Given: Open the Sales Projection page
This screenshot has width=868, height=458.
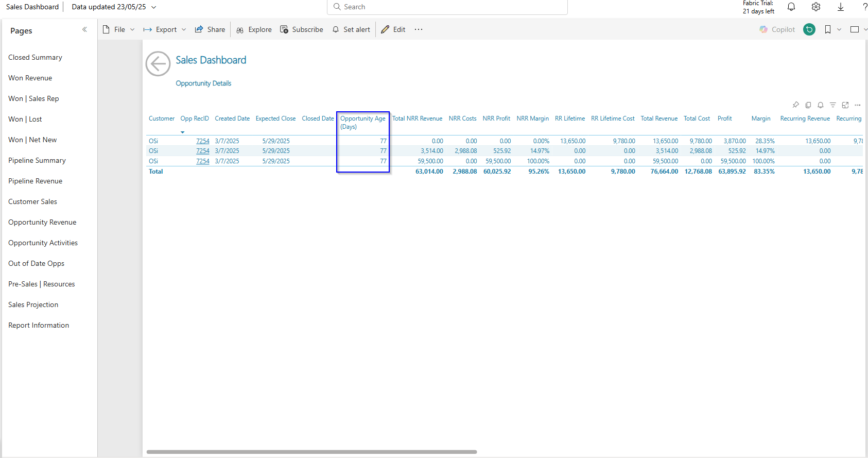Looking at the screenshot, I should pos(33,304).
